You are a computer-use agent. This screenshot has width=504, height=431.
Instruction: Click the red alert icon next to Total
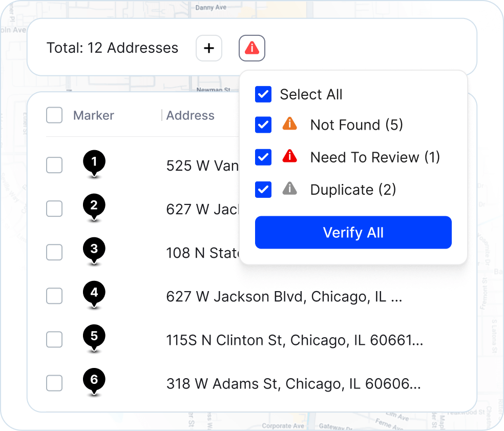[x=251, y=48]
